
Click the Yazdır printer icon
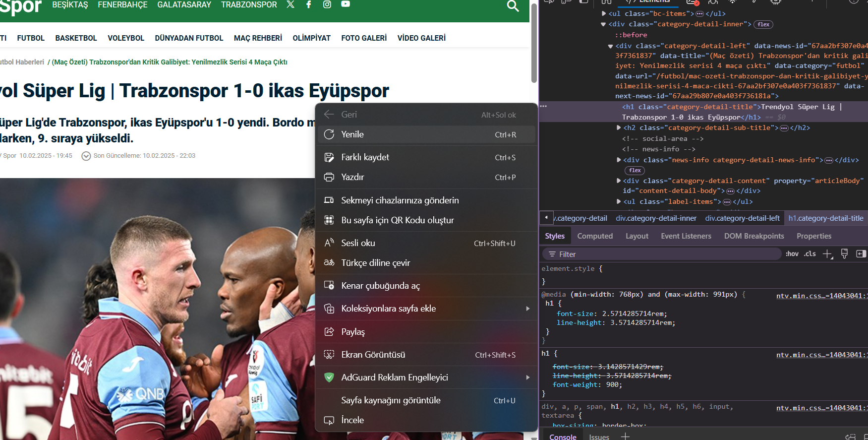pyautogui.click(x=329, y=177)
